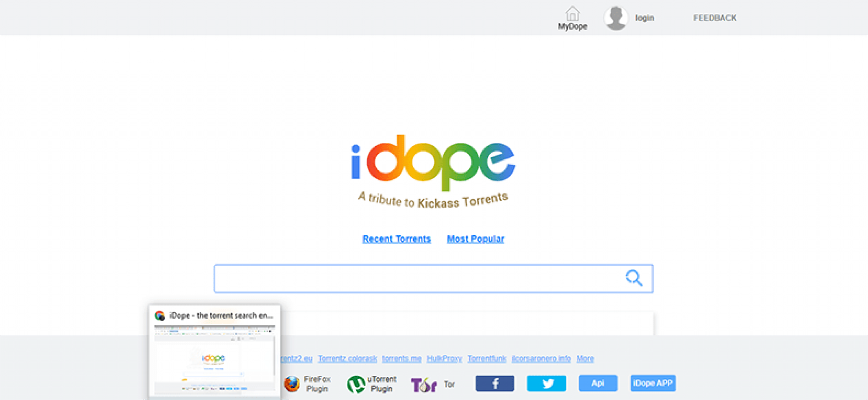Open Most Popular link
868x400 pixels.
[476, 239]
